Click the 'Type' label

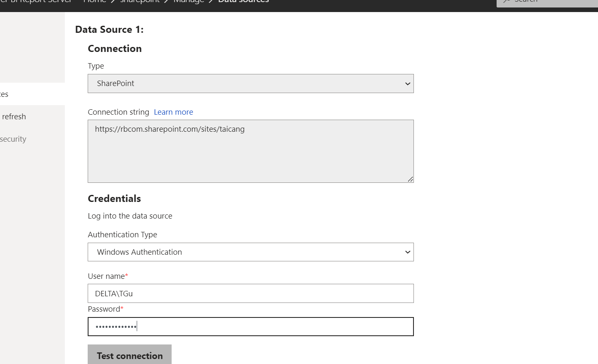tap(96, 66)
